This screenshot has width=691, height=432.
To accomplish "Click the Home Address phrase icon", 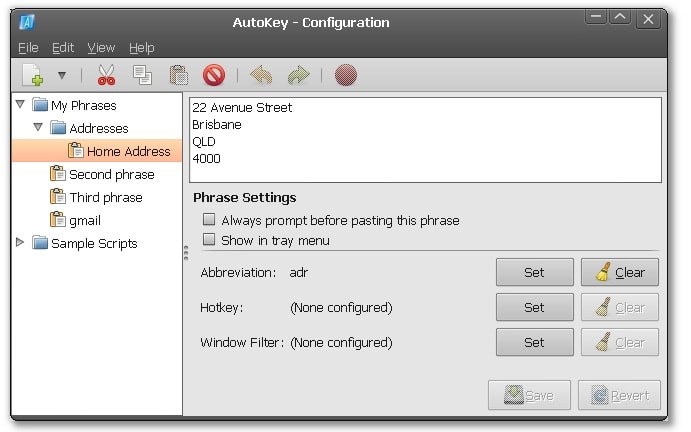I will [x=76, y=150].
